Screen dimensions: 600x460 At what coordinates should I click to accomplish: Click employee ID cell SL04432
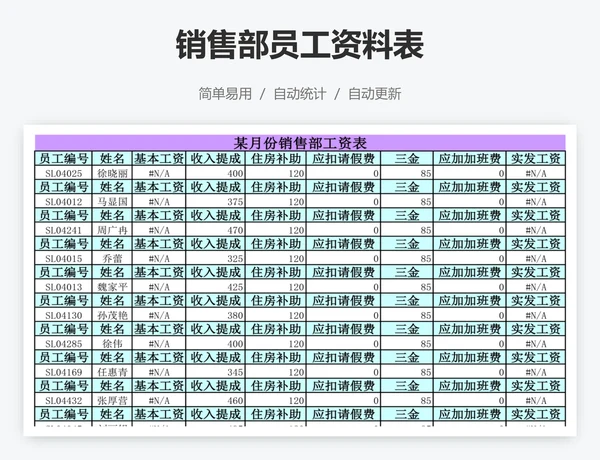pyautogui.click(x=64, y=400)
